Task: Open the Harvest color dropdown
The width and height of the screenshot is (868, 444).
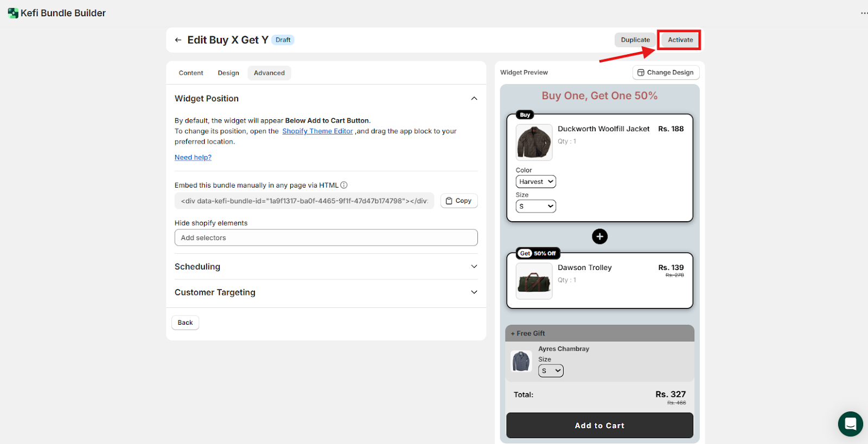Action: pyautogui.click(x=535, y=182)
